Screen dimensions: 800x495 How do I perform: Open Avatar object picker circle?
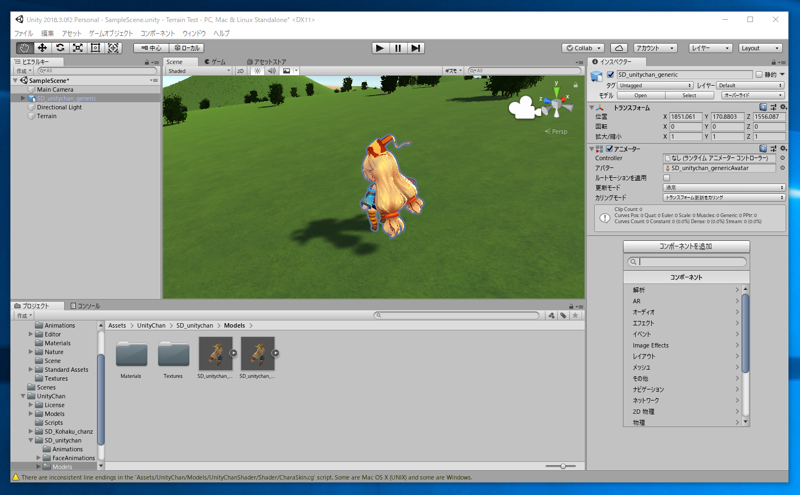(x=782, y=168)
